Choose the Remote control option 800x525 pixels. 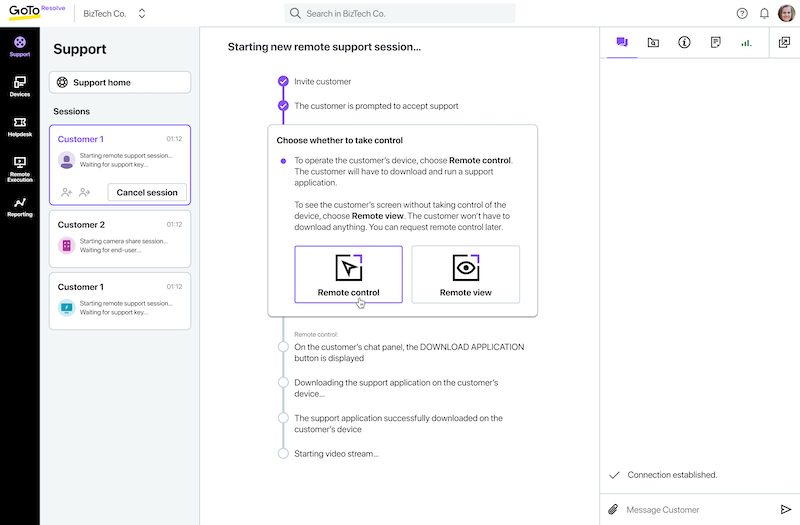tap(348, 273)
